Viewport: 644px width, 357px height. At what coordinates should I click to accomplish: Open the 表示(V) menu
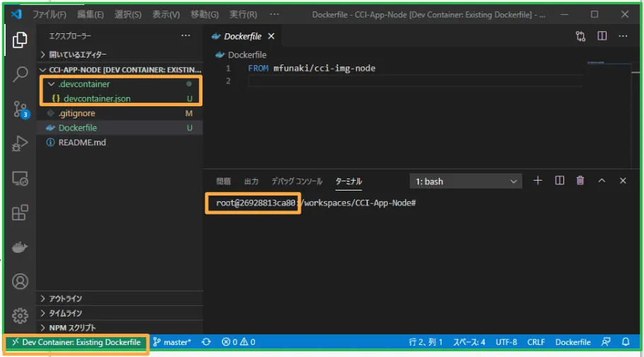tap(166, 14)
